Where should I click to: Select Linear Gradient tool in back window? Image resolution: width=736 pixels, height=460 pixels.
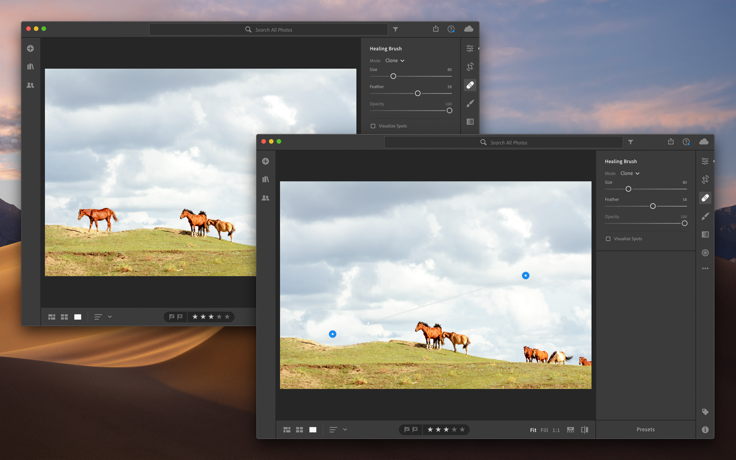pyautogui.click(x=470, y=122)
